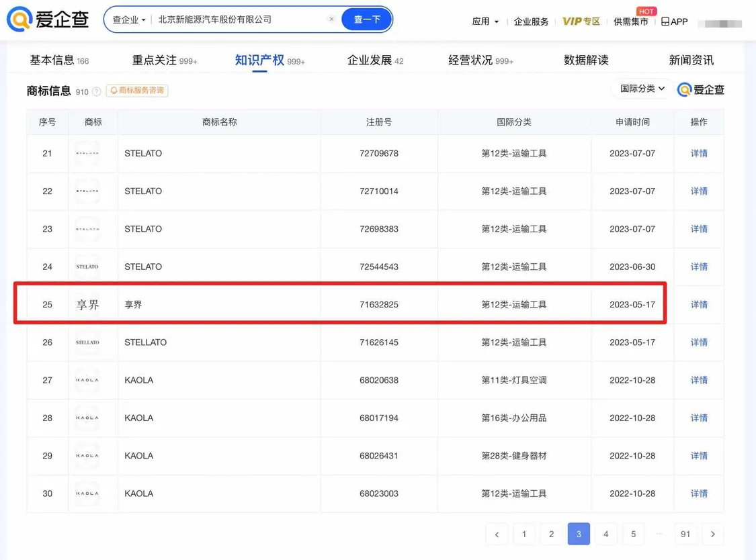Image resolution: width=756 pixels, height=560 pixels.
Task: Open the 新闻资讯 tab
Action: coord(691,60)
